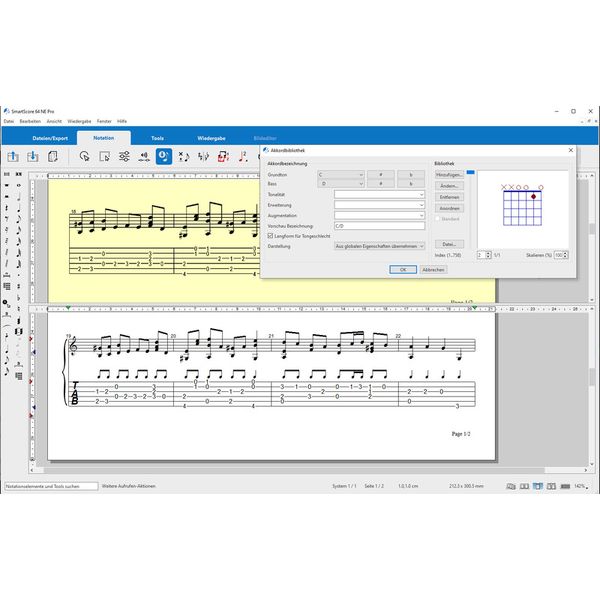Click the chord fretboard diagram preview

(x=522, y=205)
